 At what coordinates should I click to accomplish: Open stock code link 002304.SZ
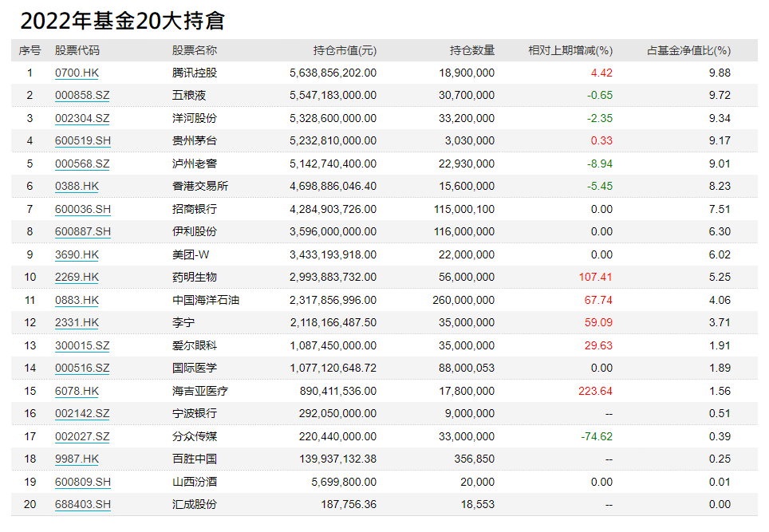[x=82, y=119]
